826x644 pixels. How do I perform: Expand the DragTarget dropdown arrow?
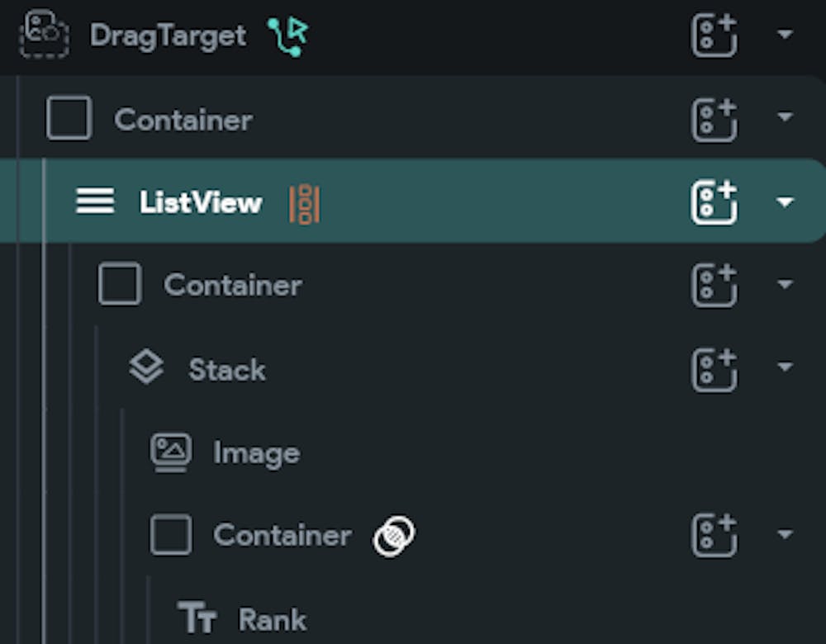point(785,36)
